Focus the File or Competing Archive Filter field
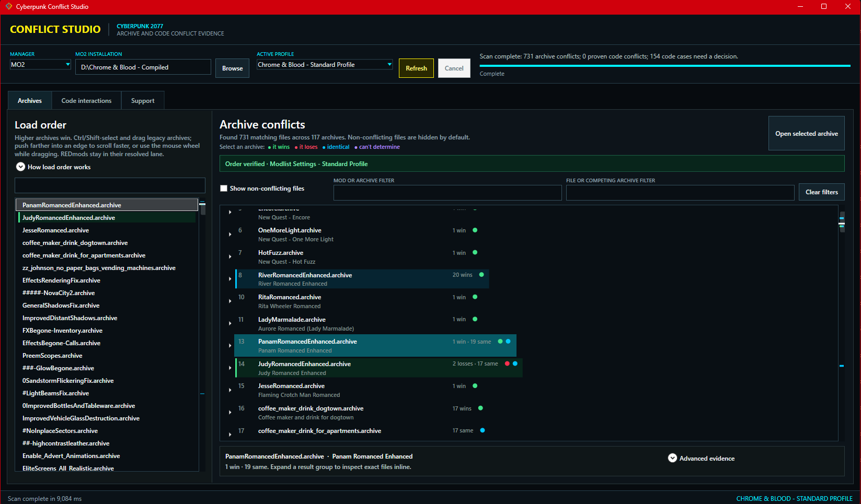This screenshot has width=861, height=504. click(x=680, y=192)
